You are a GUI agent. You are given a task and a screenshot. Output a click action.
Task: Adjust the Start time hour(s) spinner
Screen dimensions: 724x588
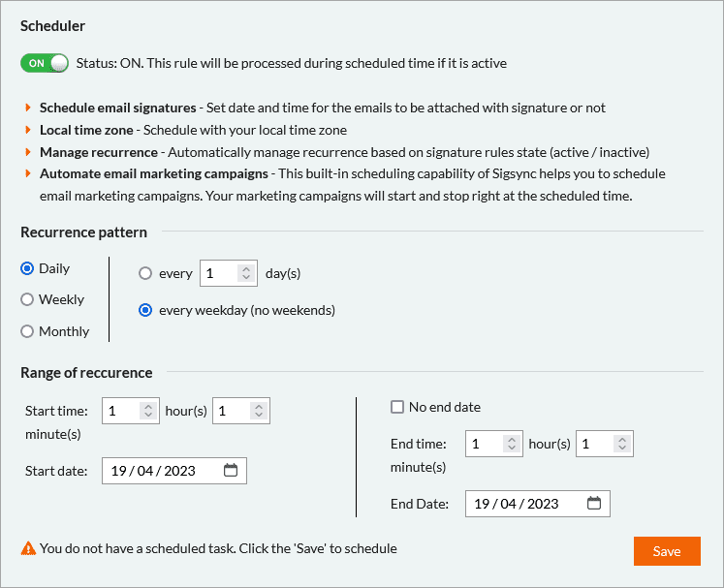(x=148, y=411)
